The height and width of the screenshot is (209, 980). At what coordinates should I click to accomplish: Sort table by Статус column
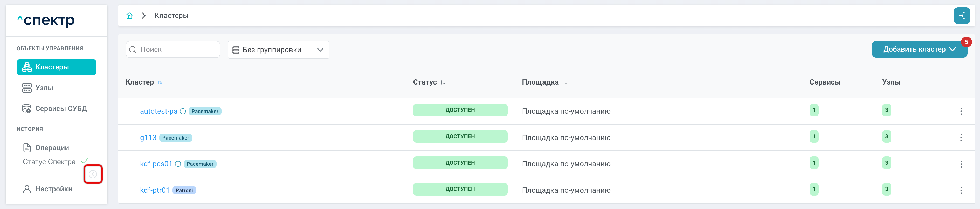pyautogui.click(x=443, y=82)
